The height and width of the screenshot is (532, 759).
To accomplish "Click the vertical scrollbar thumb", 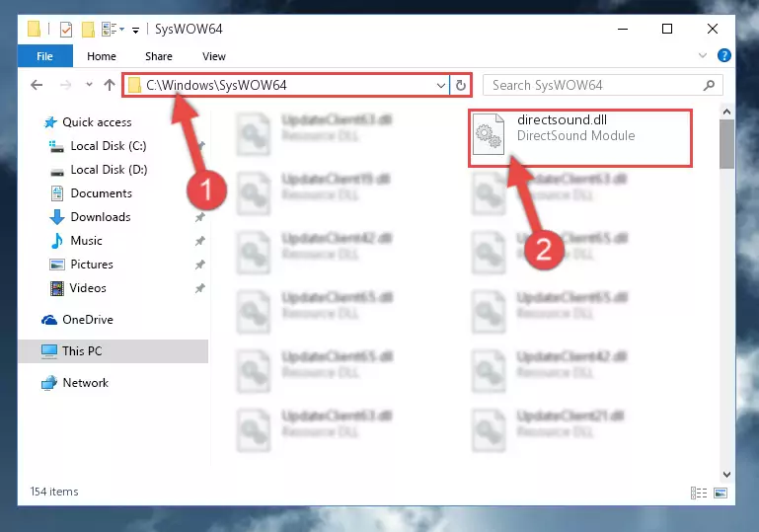I will (726, 144).
